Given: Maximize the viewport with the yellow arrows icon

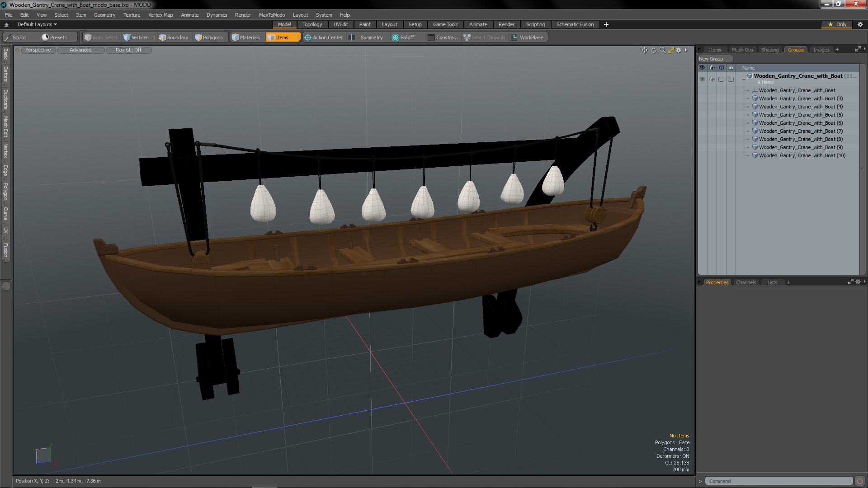Looking at the screenshot, I should click(x=671, y=50).
